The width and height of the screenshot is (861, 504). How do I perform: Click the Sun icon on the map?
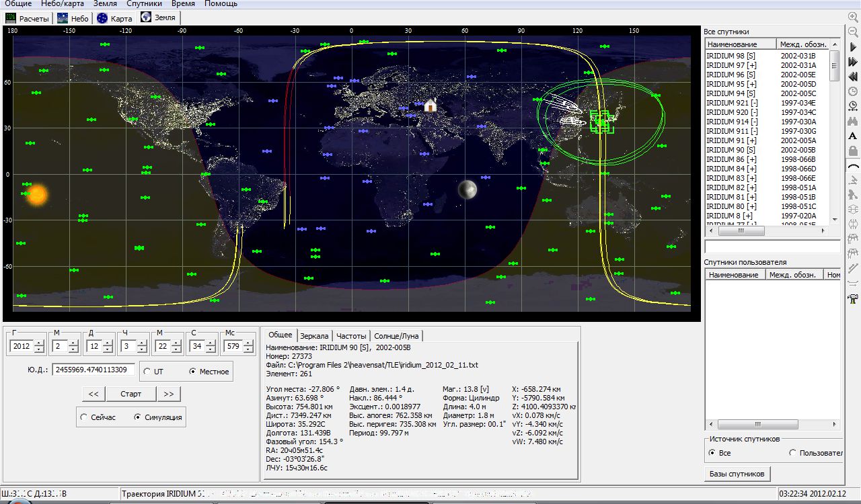click(37, 195)
